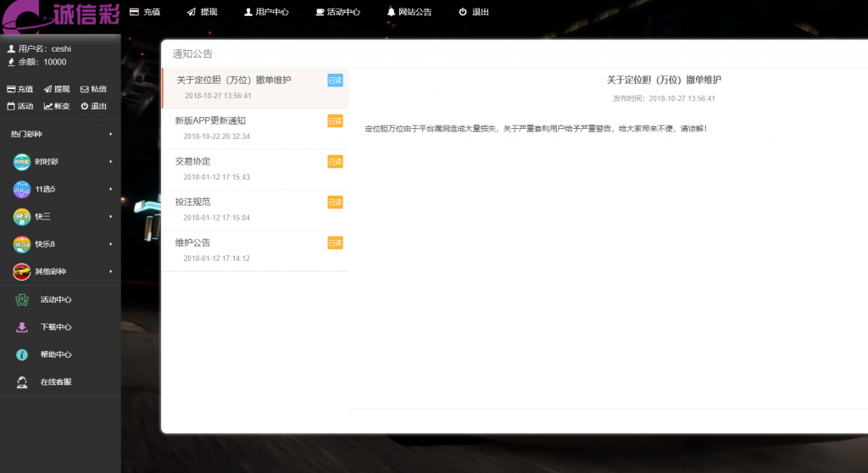This screenshot has height=473, width=868.
Task: Expand the 热门彩种 section arrow
Action: pyautogui.click(x=110, y=134)
